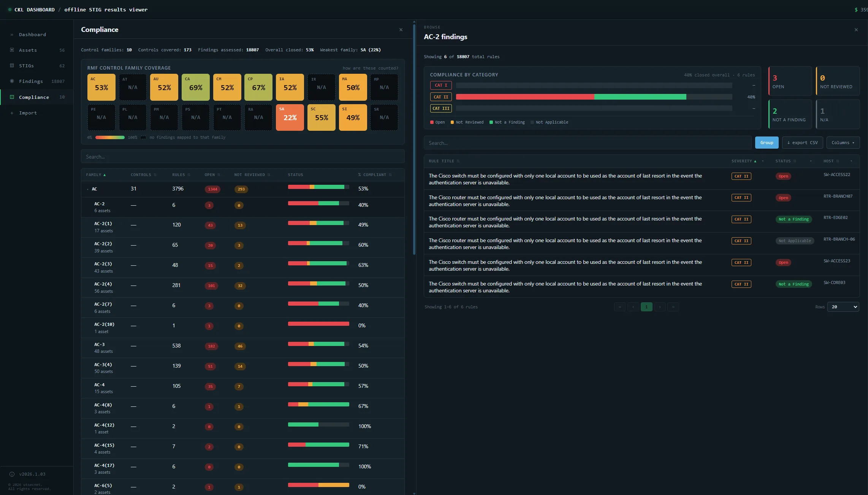Toggle the CAT II category filter

(441, 97)
